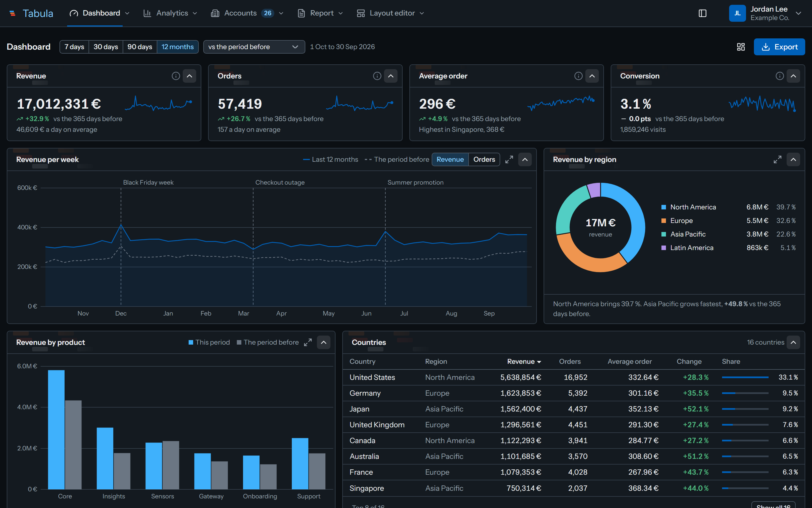
Task: Click the Checkout outage marker
Action: coord(280,182)
